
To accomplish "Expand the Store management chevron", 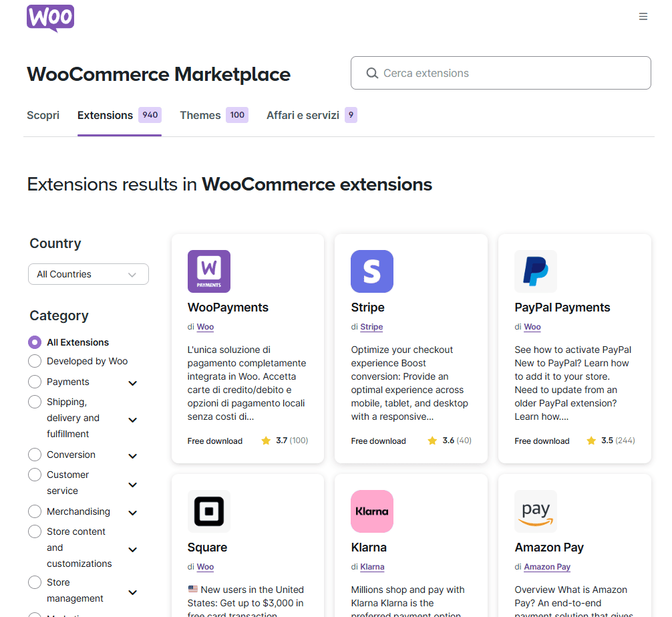I will 133,592.
